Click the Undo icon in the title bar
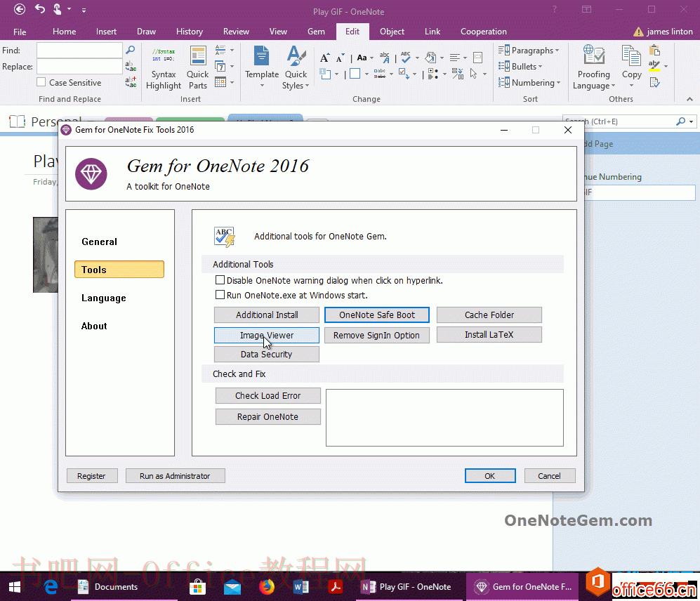 coord(40,9)
